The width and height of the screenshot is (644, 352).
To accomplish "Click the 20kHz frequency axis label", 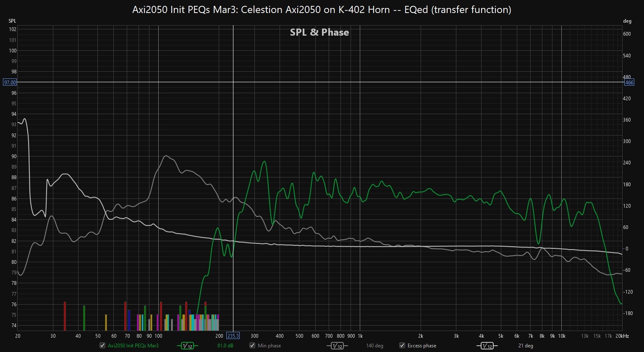I will pyautogui.click(x=622, y=336).
